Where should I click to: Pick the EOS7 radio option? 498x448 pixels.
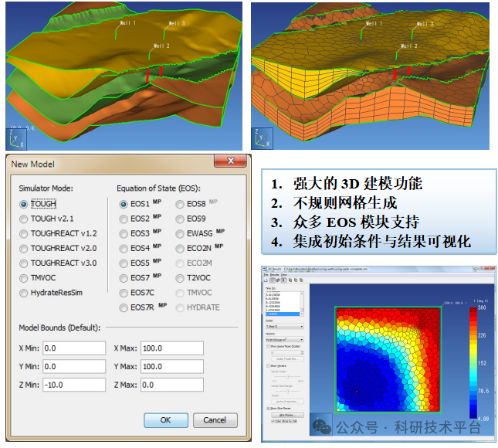click(124, 278)
